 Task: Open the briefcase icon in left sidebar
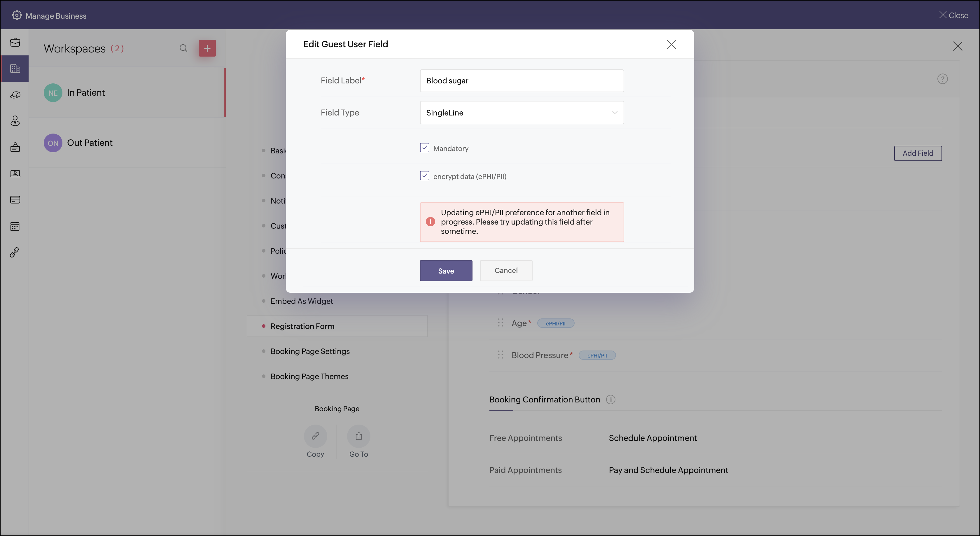click(15, 42)
